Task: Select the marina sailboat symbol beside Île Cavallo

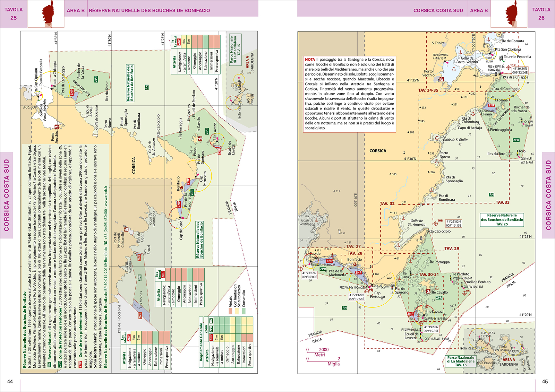Action: tap(428, 292)
